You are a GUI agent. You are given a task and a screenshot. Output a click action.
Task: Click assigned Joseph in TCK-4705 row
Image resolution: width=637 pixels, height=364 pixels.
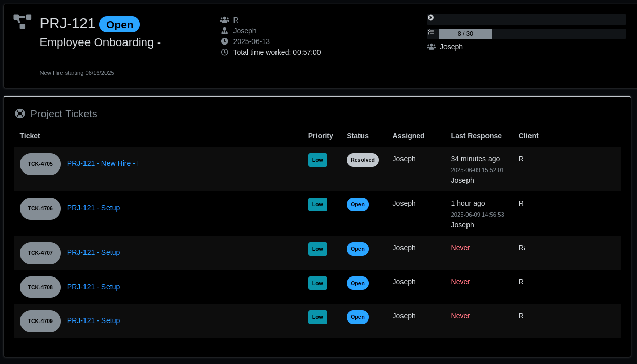(404, 159)
